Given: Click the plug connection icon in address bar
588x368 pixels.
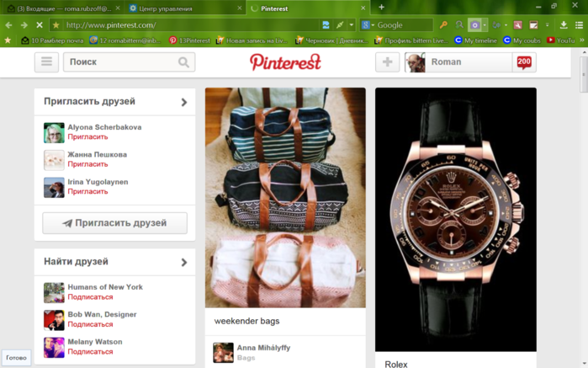Looking at the screenshot, I should click(340, 25).
